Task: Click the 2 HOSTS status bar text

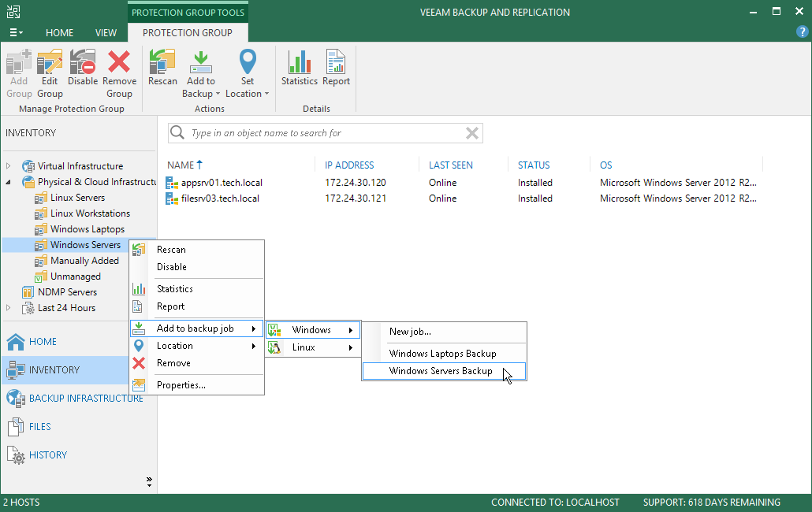Action: (21, 503)
